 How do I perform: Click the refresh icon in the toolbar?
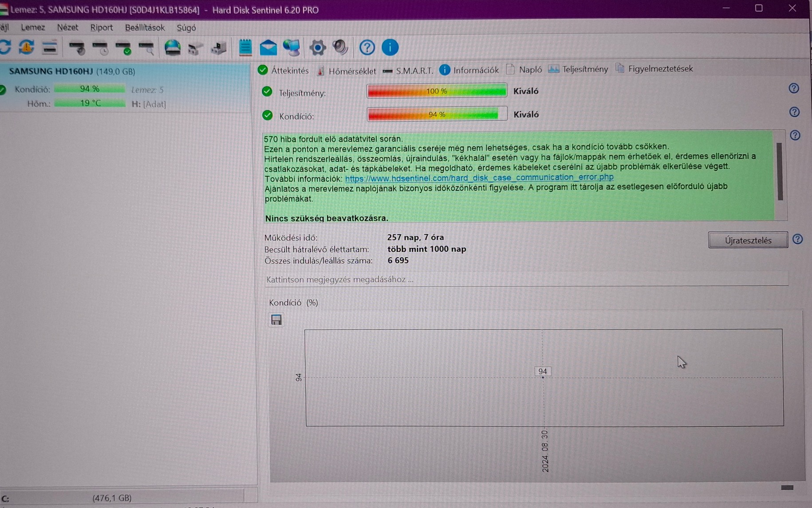click(5, 47)
